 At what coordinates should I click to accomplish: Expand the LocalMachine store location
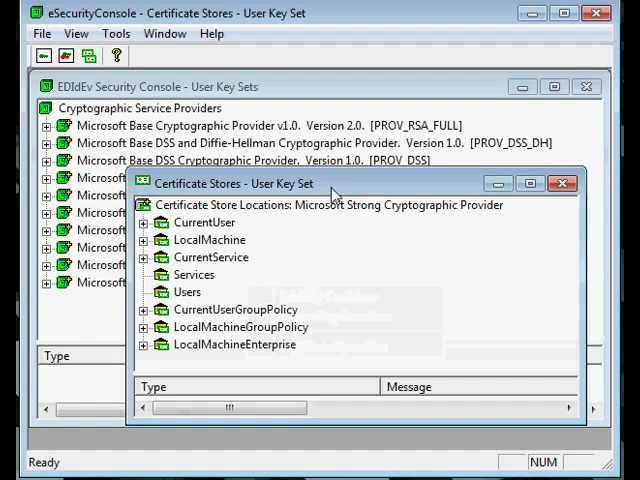[143, 241]
